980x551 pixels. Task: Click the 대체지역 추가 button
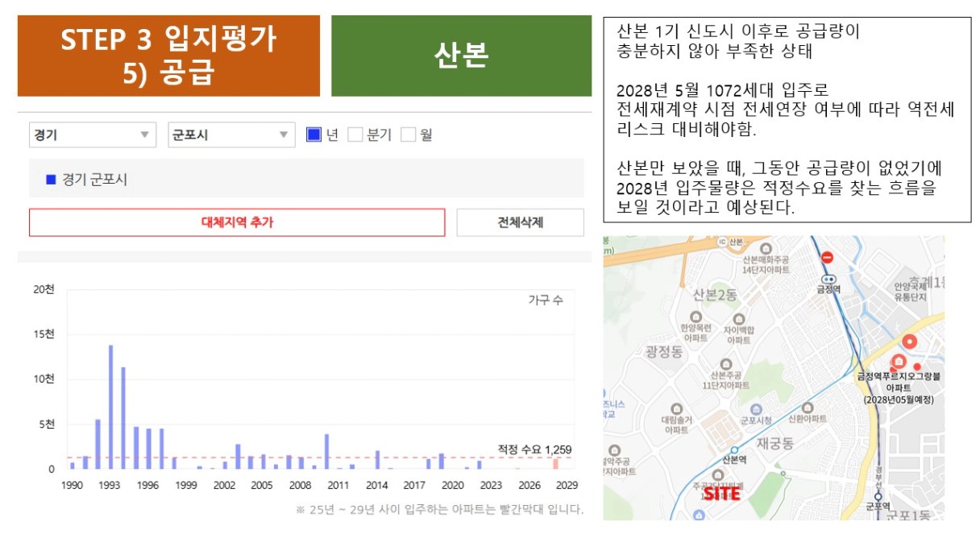[237, 222]
